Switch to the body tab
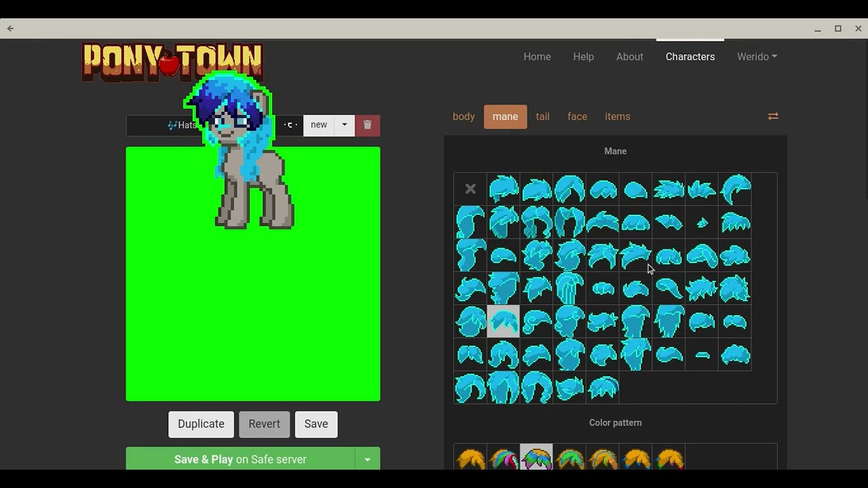The image size is (868, 488). pyautogui.click(x=464, y=117)
